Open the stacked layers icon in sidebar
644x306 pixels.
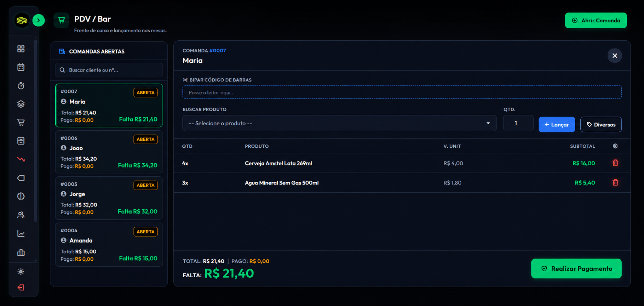click(21, 104)
